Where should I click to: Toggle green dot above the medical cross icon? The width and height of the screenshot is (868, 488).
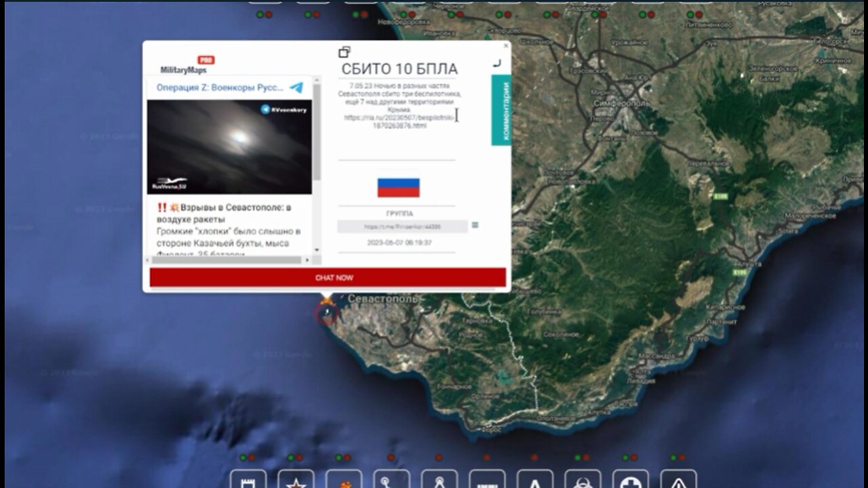point(625,457)
